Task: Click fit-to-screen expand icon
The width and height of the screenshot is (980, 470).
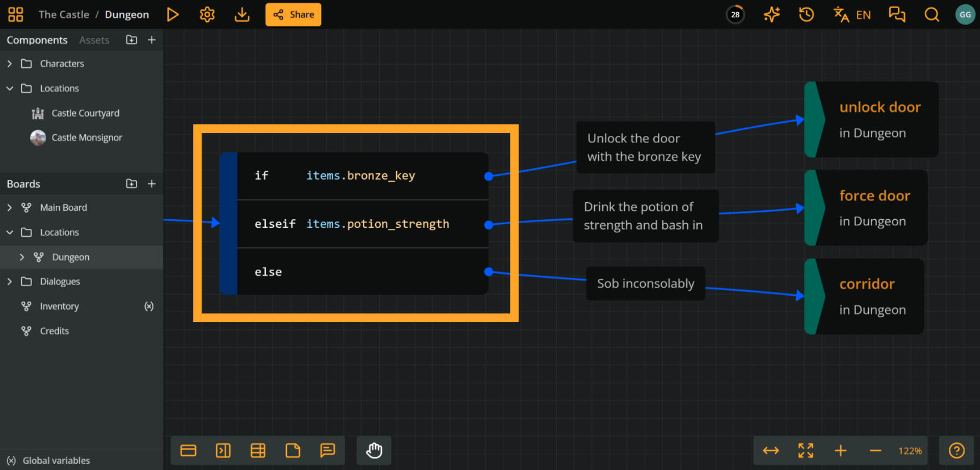Action: pyautogui.click(x=805, y=451)
